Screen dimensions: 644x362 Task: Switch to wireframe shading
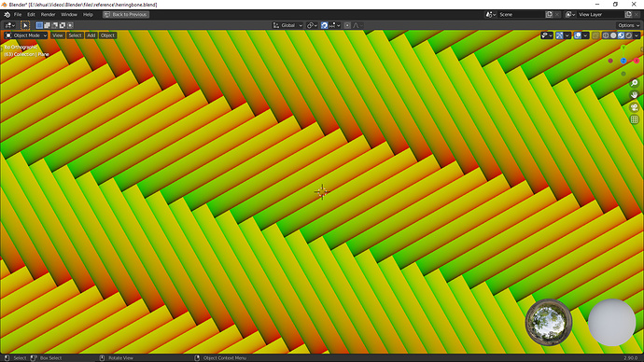coord(606,35)
